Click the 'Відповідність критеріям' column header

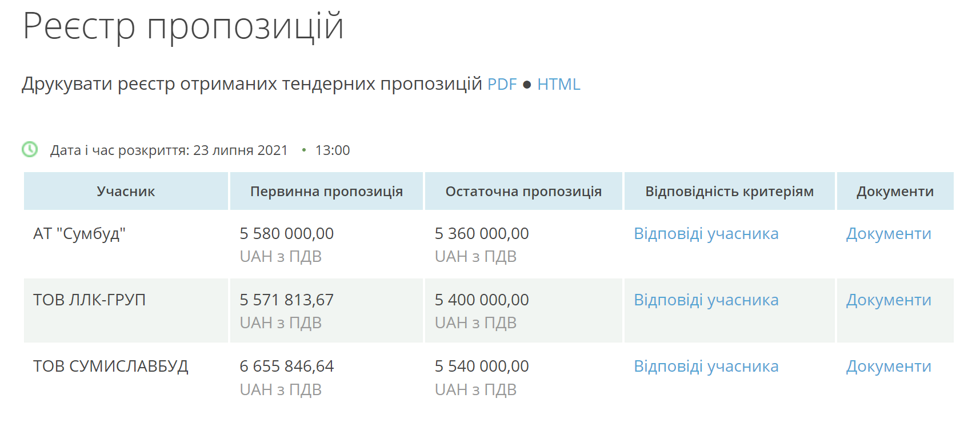(x=729, y=191)
